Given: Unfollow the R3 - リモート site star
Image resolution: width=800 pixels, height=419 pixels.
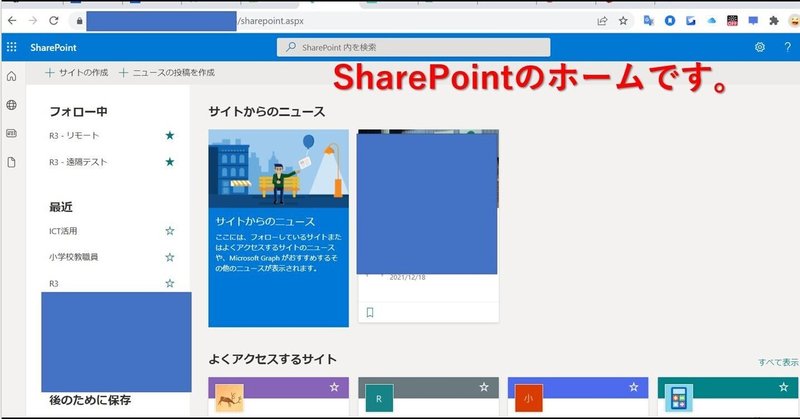Looking at the screenshot, I should 170,135.
